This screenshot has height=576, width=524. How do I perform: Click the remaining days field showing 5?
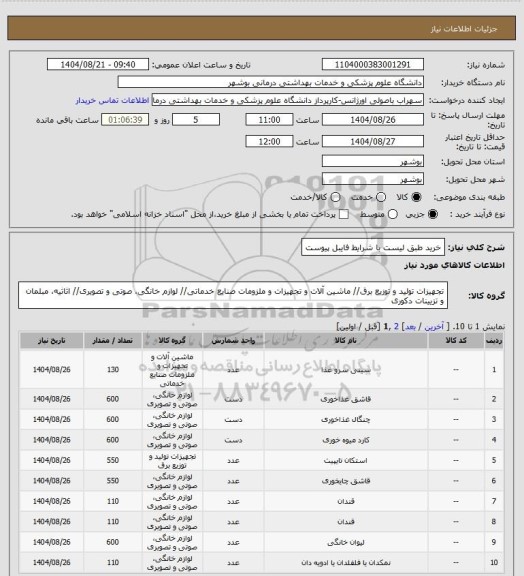[x=196, y=120]
